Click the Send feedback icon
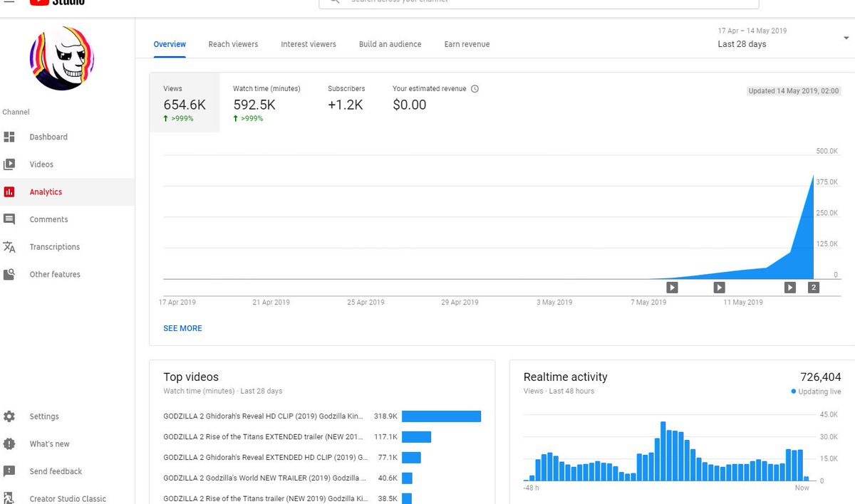The width and height of the screenshot is (855, 504). (9, 471)
